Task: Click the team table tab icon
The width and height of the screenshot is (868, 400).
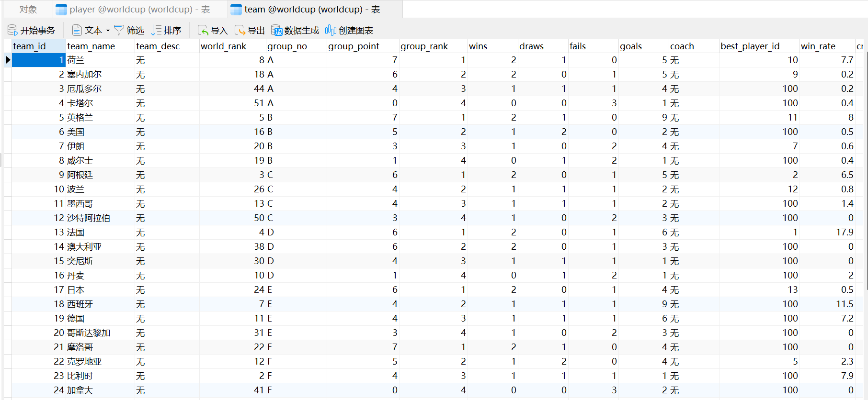Action: pyautogui.click(x=236, y=10)
